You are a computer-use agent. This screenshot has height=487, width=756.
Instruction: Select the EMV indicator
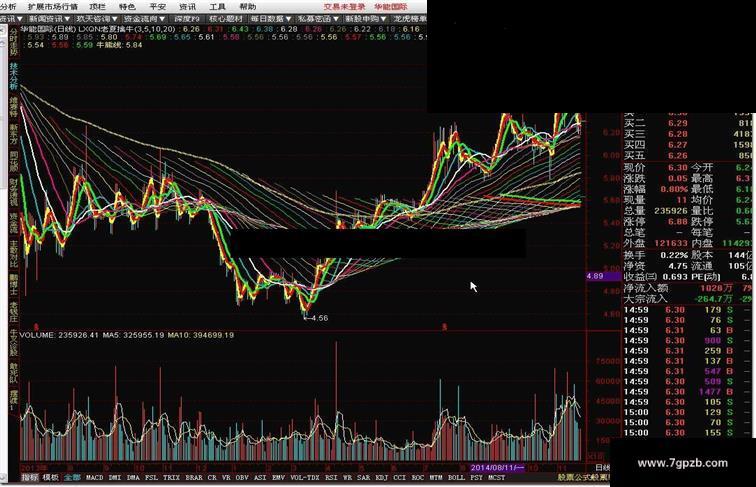coord(278,477)
